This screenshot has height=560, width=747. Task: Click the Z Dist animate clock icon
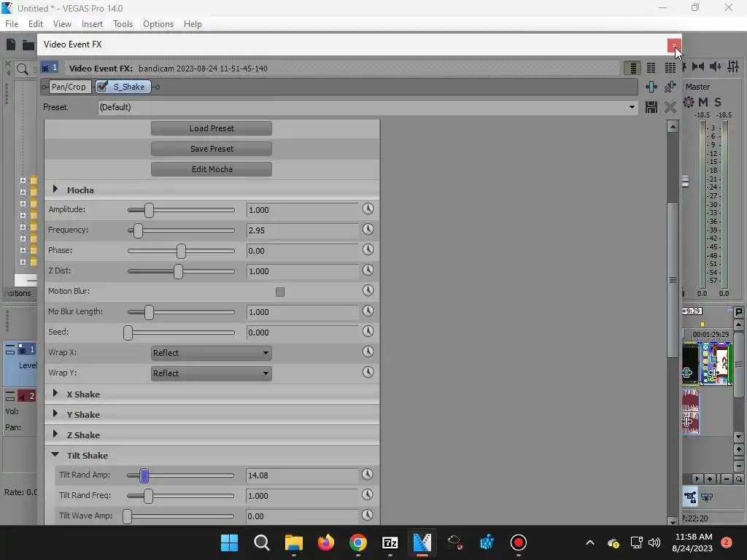coord(368,271)
